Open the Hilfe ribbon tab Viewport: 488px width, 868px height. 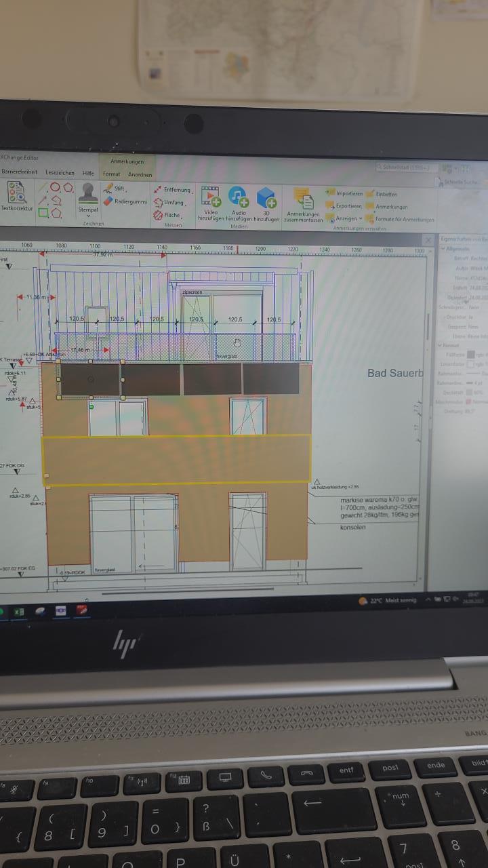pos(88,173)
